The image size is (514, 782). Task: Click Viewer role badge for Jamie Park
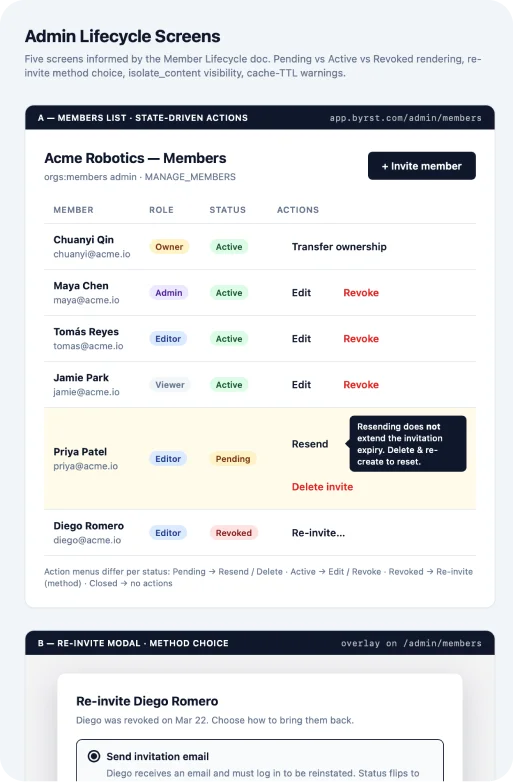coord(170,385)
